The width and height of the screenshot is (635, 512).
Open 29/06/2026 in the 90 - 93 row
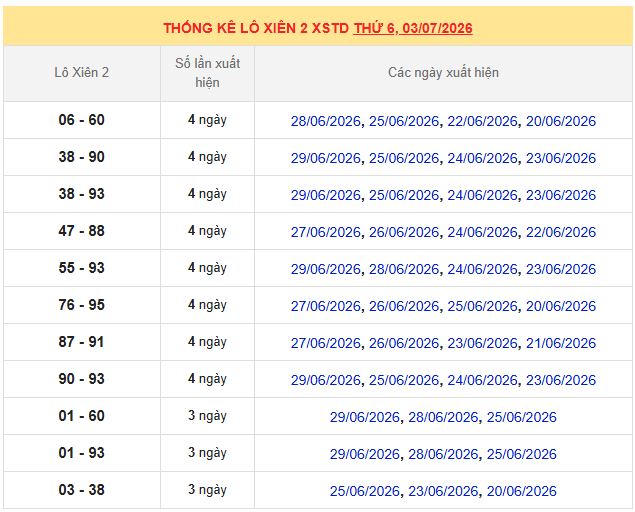click(x=326, y=380)
